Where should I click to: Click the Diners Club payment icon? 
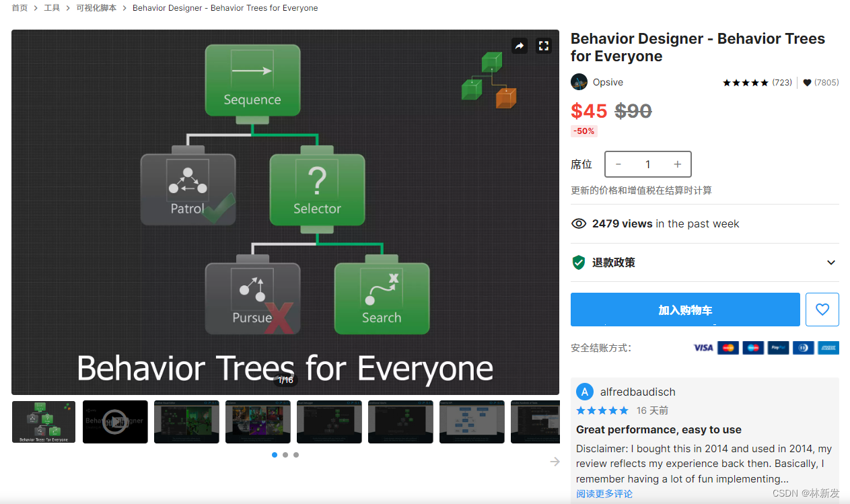click(804, 348)
